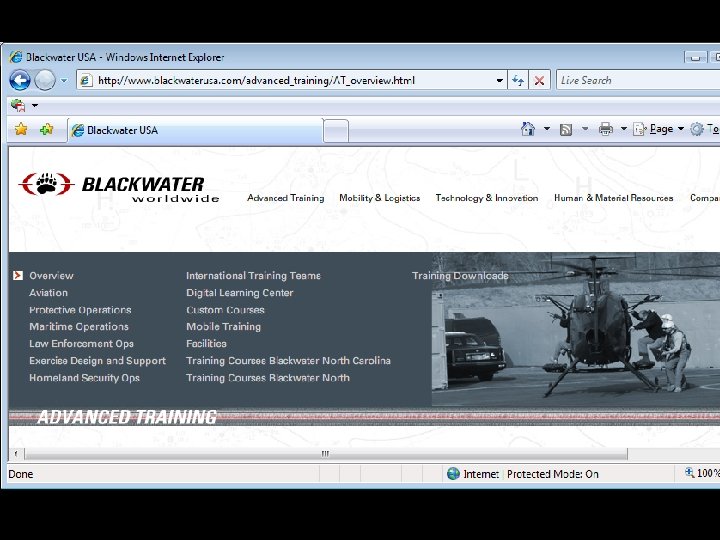This screenshot has height=540, width=720.
Task: Open Mobility & Logistics navigation item
Action: (380, 198)
